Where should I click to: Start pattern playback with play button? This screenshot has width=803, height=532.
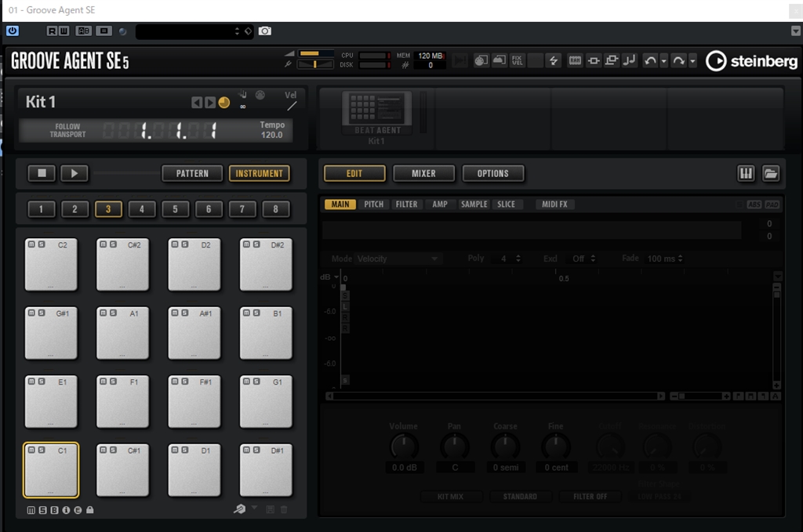coord(74,173)
